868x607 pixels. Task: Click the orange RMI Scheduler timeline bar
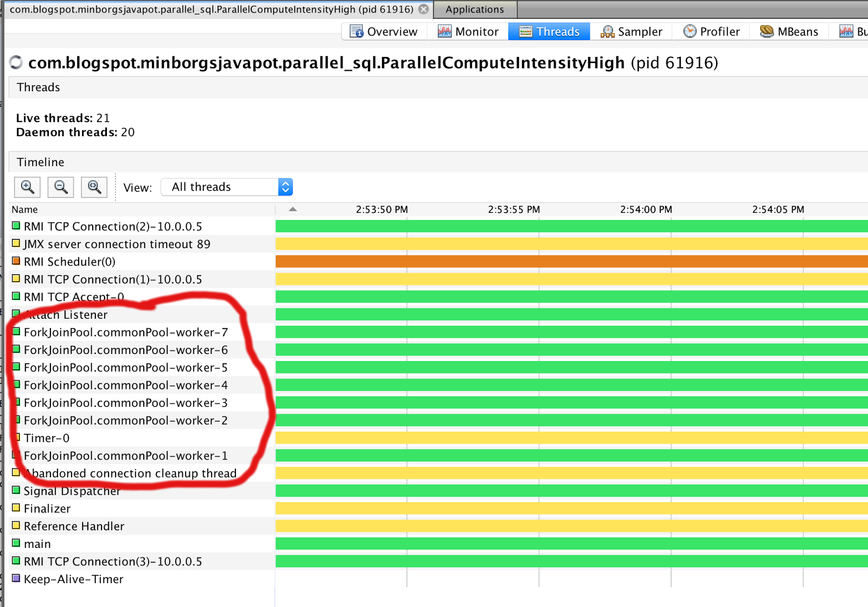coord(572,262)
